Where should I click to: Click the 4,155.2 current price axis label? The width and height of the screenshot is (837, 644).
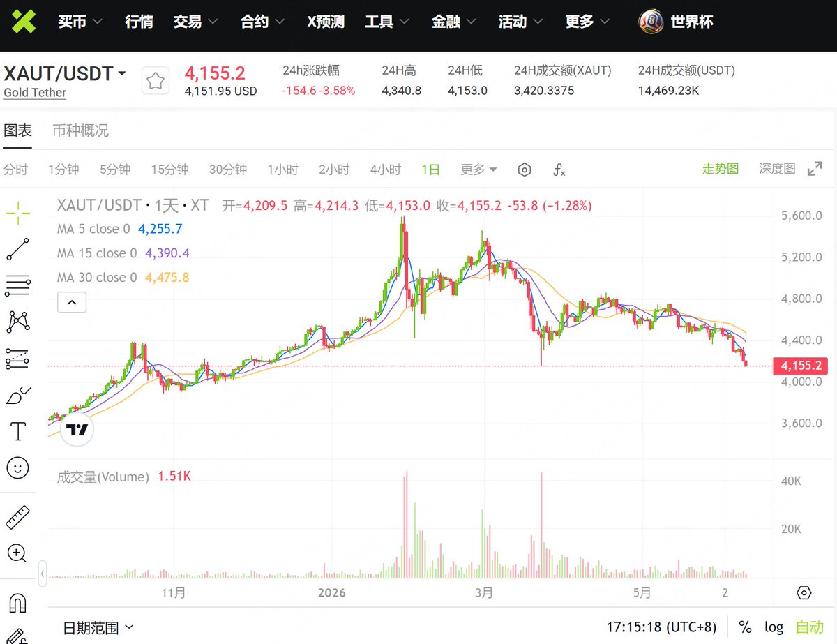(x=801, y=366)
